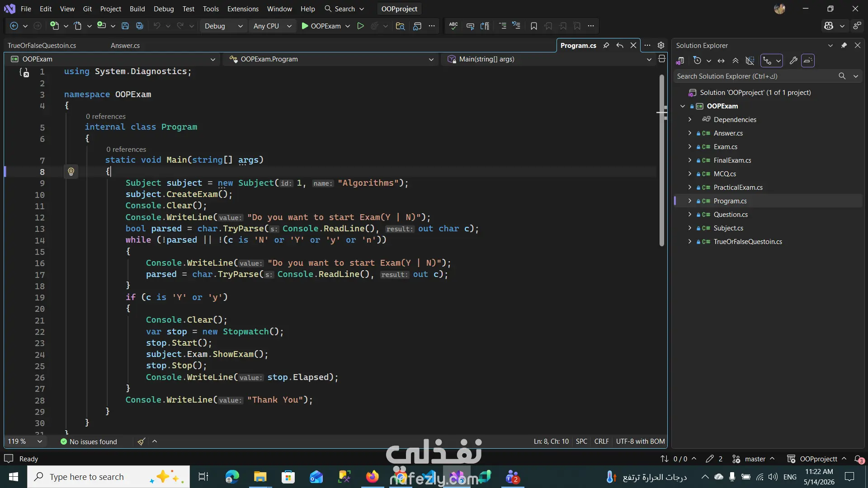868x488 pixels.
Task: Click the split editor window icon
Action: click(662, 59)
